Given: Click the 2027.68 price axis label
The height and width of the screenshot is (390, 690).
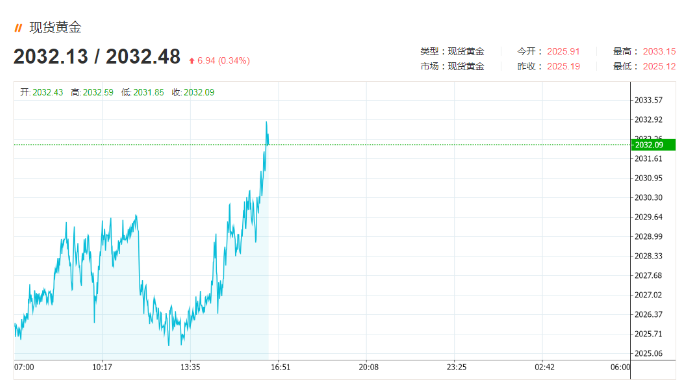Looking at the screenshot, I should [x=648, y=276].
